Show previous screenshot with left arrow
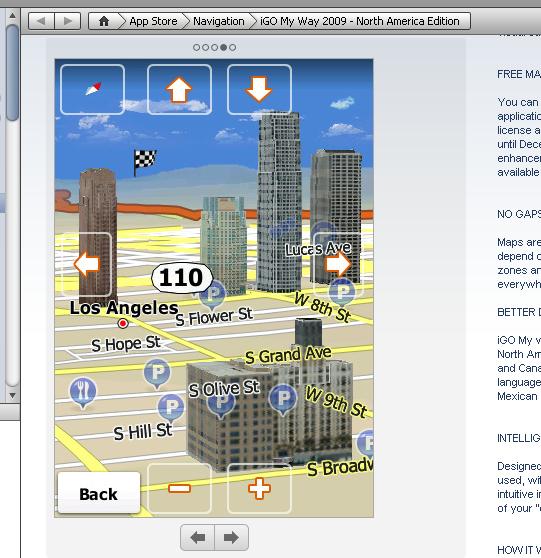The width and height of the screenshot is (541, 558). [198, 537]
